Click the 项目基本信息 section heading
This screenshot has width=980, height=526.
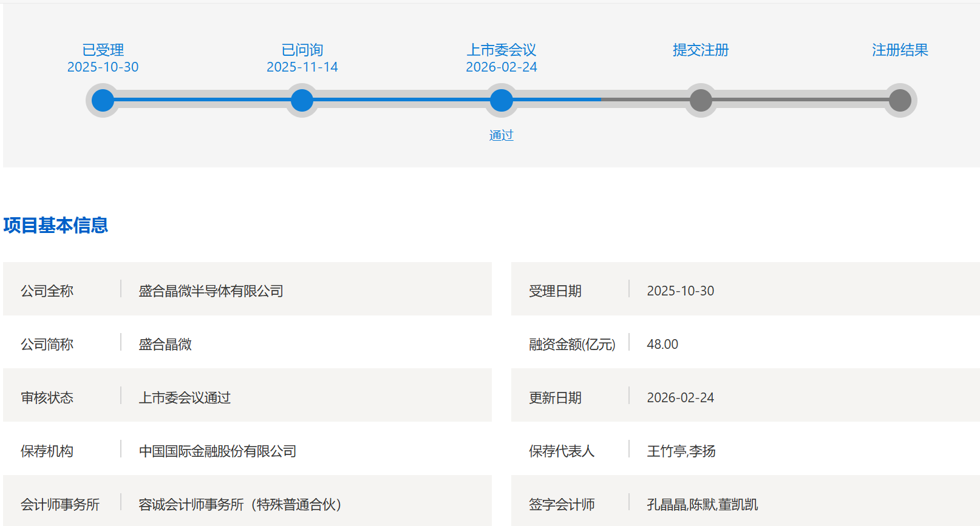pyautogui.click(x=56, y=225)
